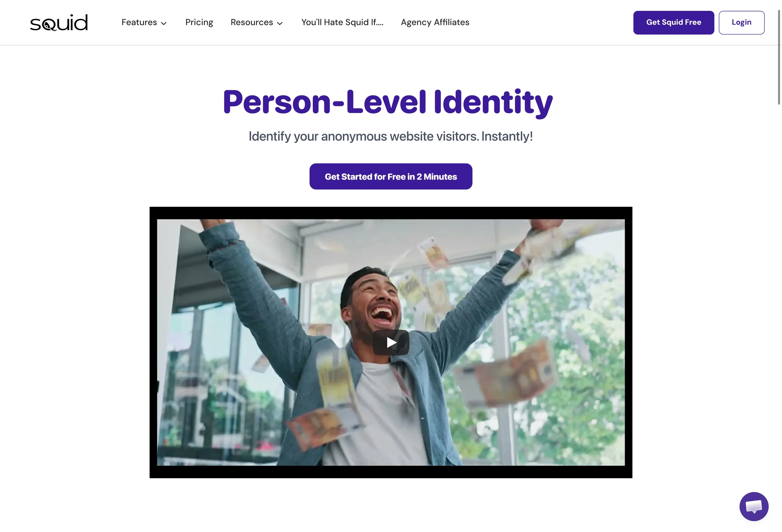
Task: Click the Get Squid Free button
Action: pos(673,22)
